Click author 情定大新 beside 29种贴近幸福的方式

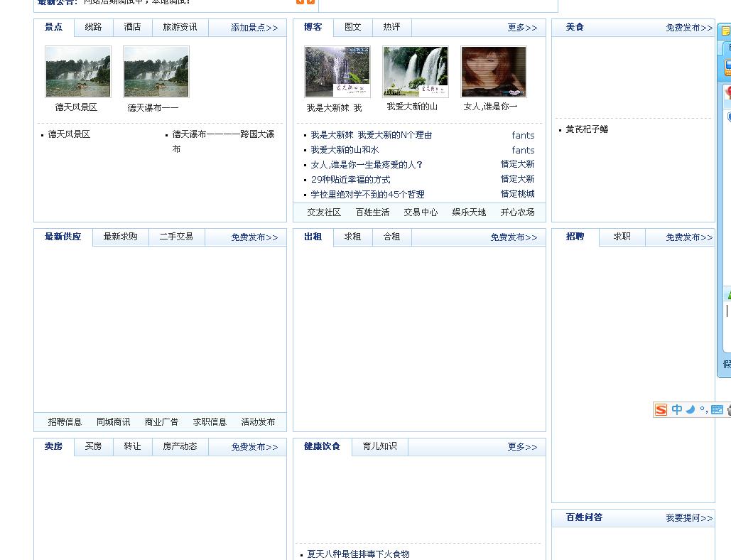pos(517,179)
